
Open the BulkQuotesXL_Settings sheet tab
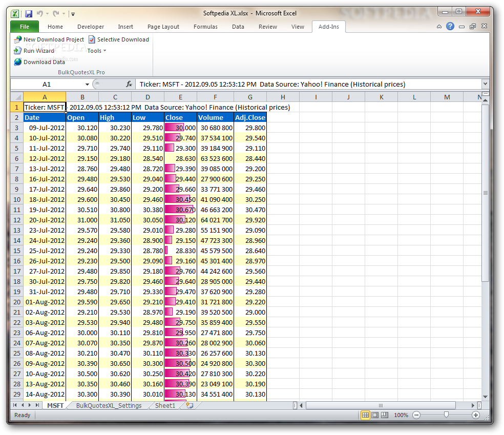pos(109,405)
